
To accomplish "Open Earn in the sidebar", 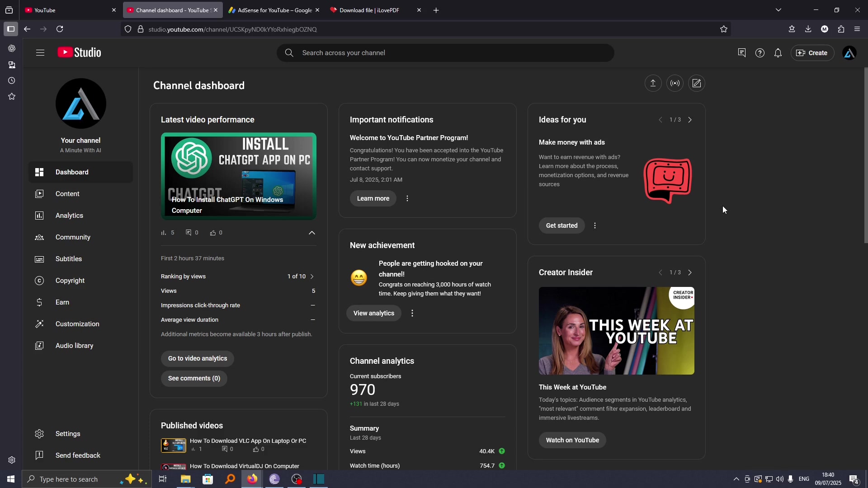I will 62,302.
